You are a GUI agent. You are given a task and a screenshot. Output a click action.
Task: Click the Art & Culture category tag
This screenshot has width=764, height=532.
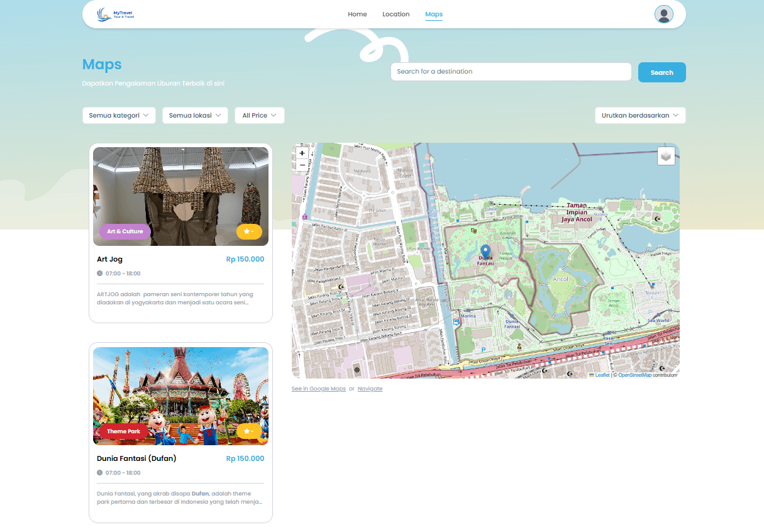pyautogui.click(x=125, y=231)
